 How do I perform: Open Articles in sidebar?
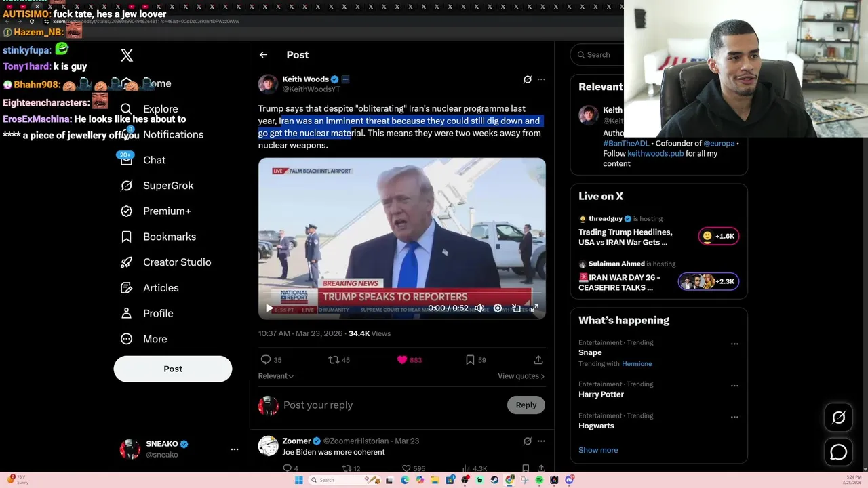point(161,288)
